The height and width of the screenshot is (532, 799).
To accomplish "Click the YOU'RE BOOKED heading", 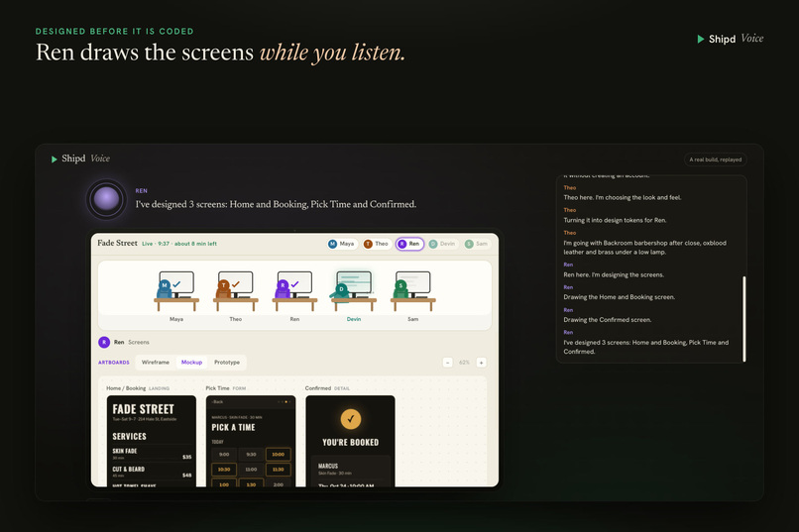I will click(351, 443).
